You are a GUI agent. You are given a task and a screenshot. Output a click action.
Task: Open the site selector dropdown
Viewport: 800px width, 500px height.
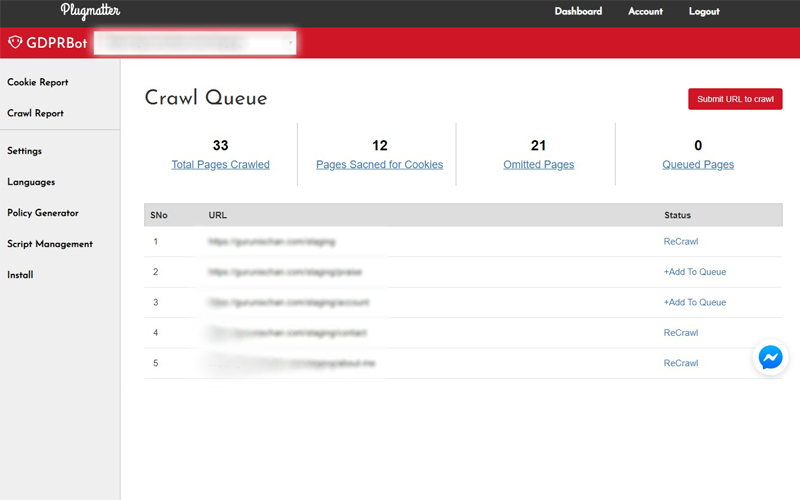pyautogui.click(x=195, y=43)
